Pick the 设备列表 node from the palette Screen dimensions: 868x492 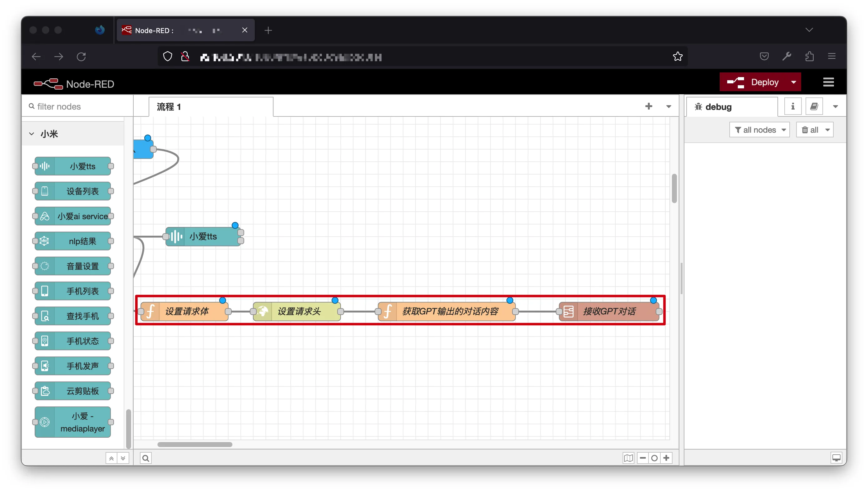coord(73,191)
